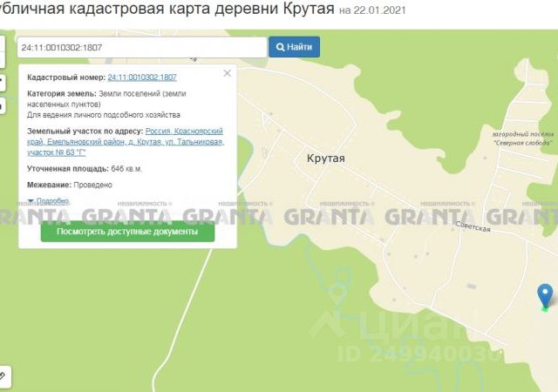Click the Советская street label
This screenshot has height=392, width=558.
(x=473, y=228)
